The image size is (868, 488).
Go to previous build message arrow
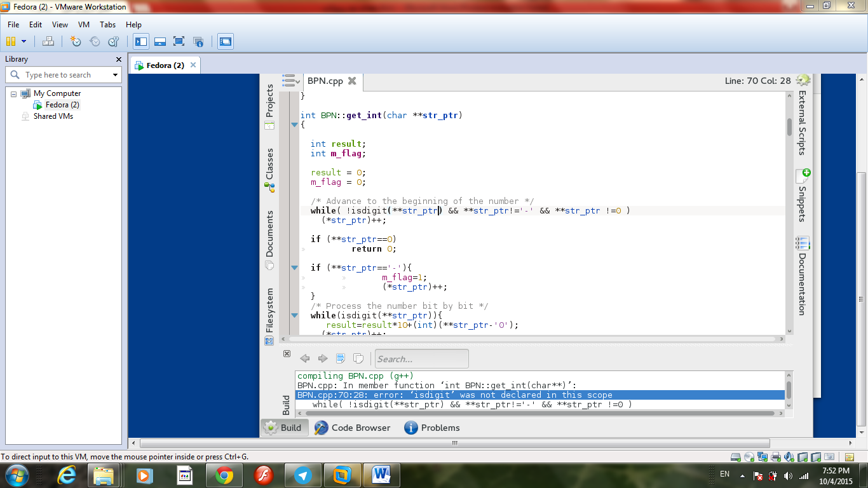pyautogui.click(x=305, y=358)
